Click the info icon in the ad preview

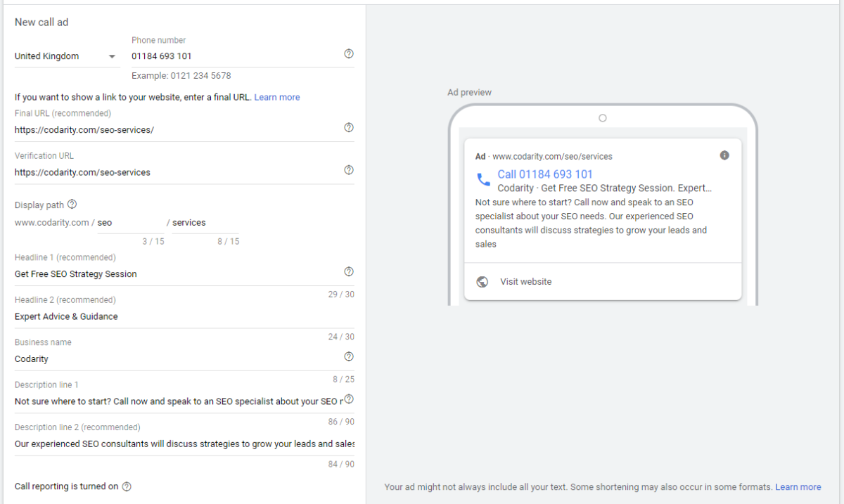(x=724, y=155)
